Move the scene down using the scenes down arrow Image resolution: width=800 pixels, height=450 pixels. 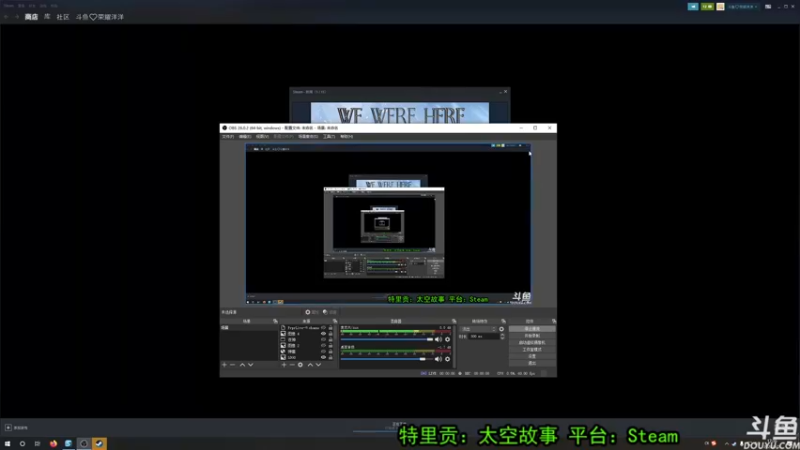(x=251, y=365)
